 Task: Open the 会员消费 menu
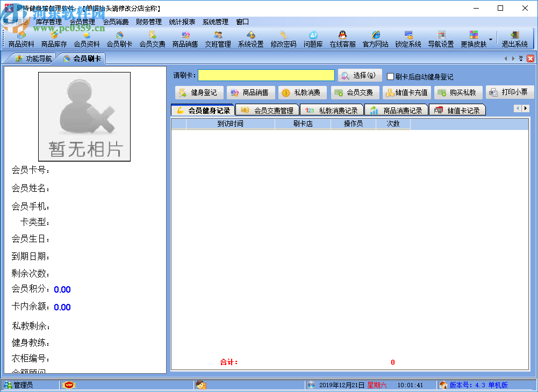pyautogui.click(x=116, y=22)
